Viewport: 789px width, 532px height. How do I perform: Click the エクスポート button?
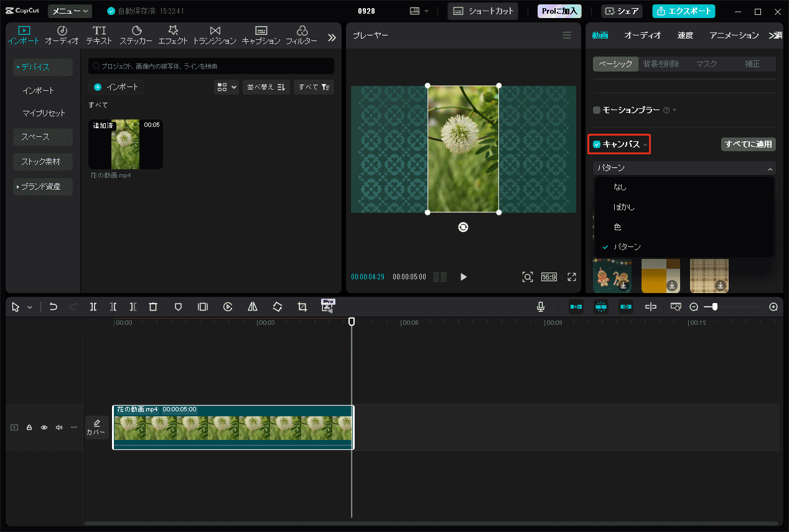[x=683, y=11]
